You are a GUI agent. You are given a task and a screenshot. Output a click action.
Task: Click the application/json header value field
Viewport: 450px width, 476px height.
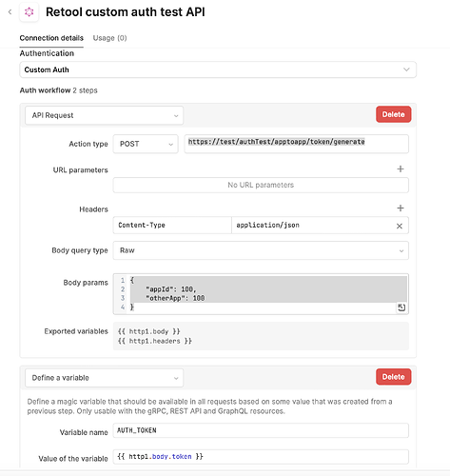pyautogui.click(x=312, y=226)
